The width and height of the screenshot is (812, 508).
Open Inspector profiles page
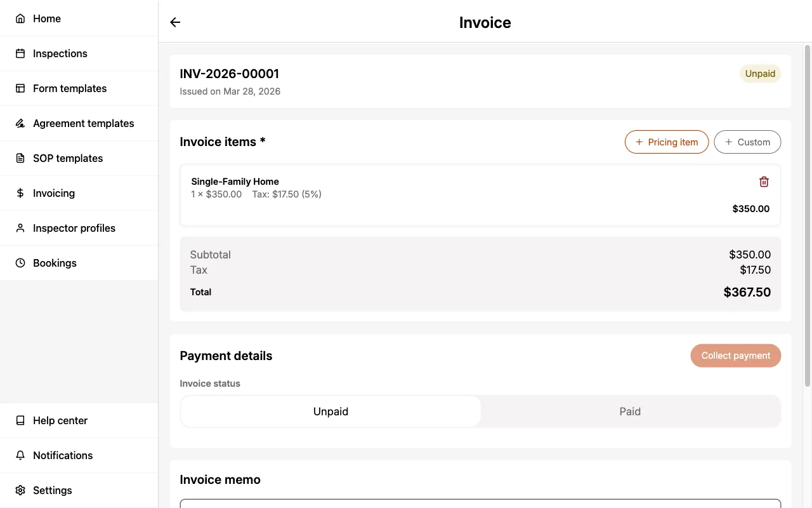79,228
